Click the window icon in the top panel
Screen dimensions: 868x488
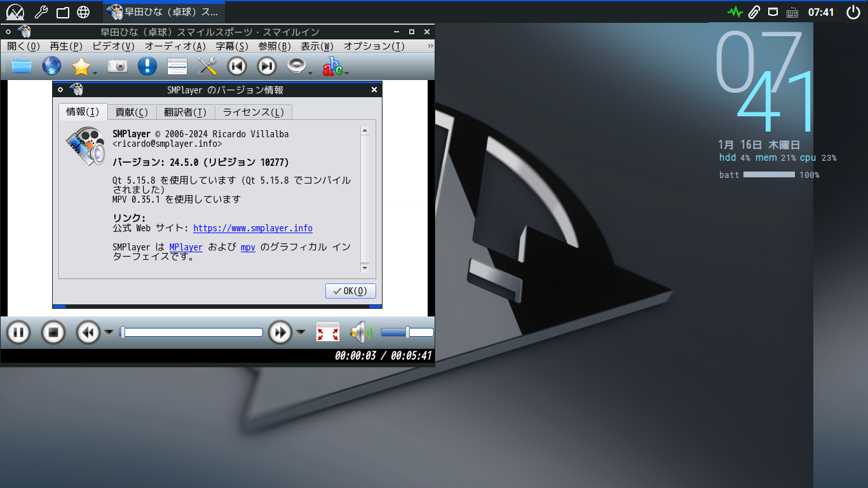coord(62,11)
